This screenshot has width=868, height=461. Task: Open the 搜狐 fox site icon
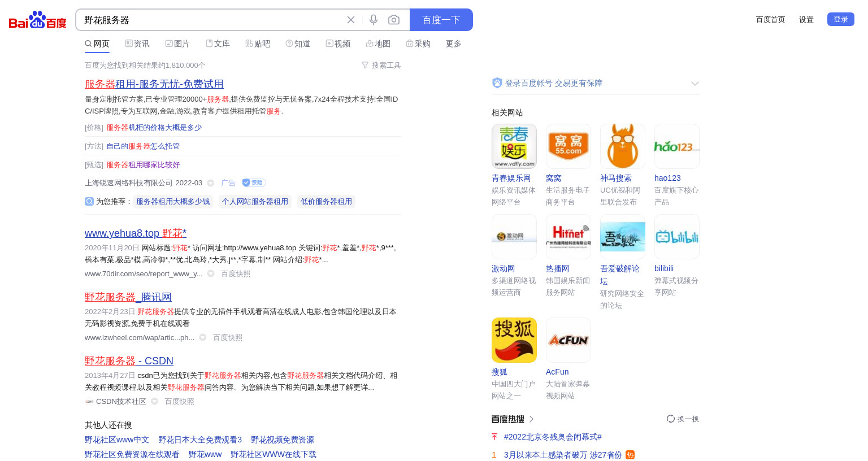pos(514,340)
